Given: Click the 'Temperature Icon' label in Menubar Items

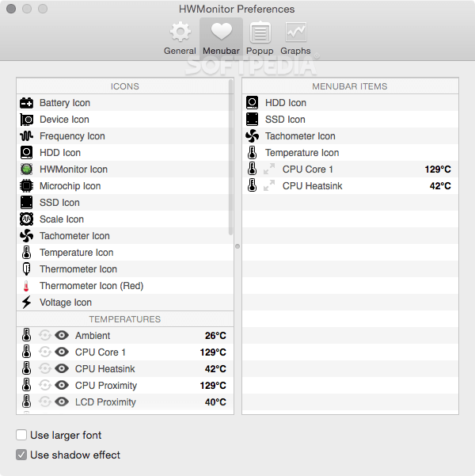Looking at the screenshot, I should click(x=302, y=153).
